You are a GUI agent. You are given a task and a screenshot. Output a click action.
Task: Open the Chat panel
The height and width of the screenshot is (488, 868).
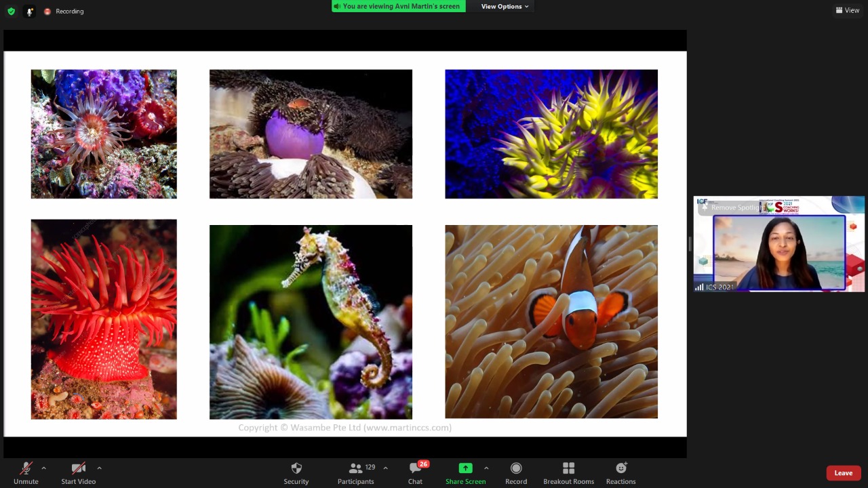[x=415, y=472]
